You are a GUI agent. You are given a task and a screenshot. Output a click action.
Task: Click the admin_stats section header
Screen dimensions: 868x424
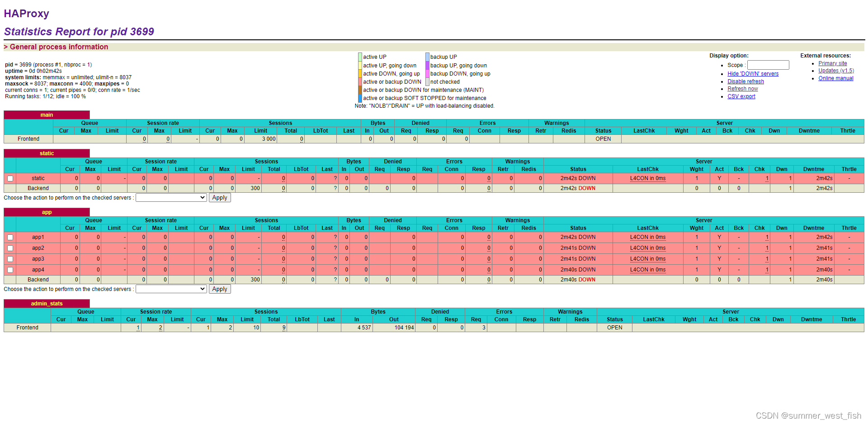coord(47,303)
